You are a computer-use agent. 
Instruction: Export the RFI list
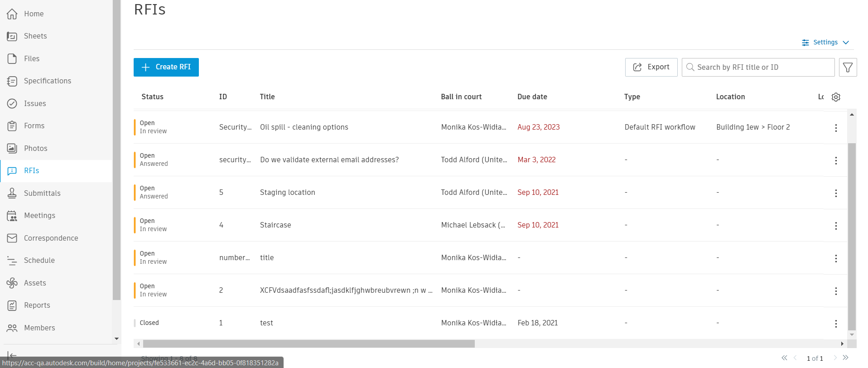(651, 67)
